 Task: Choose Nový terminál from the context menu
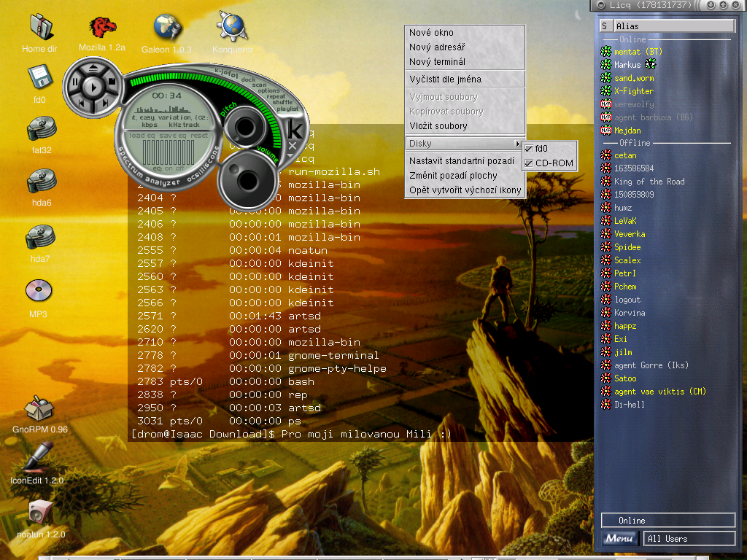(x=437, y=62)
